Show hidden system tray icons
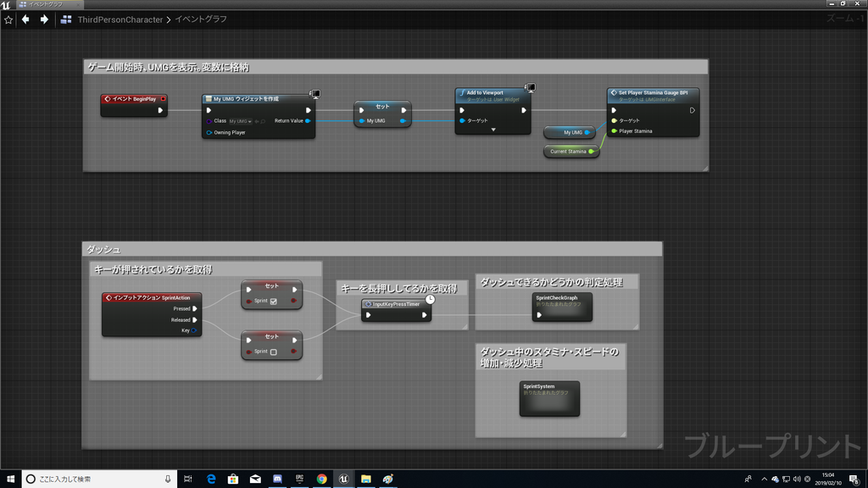 click(764, 480)
